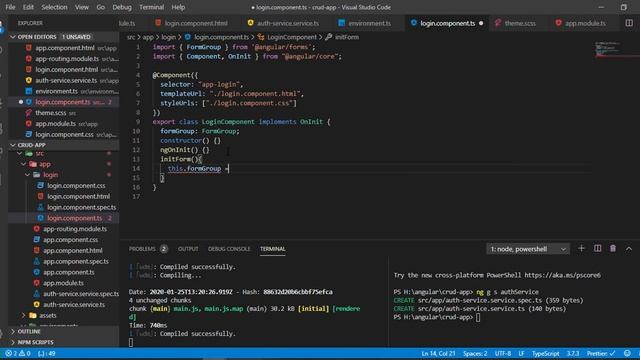Open login.component.css from open editors

click(64, 134)
